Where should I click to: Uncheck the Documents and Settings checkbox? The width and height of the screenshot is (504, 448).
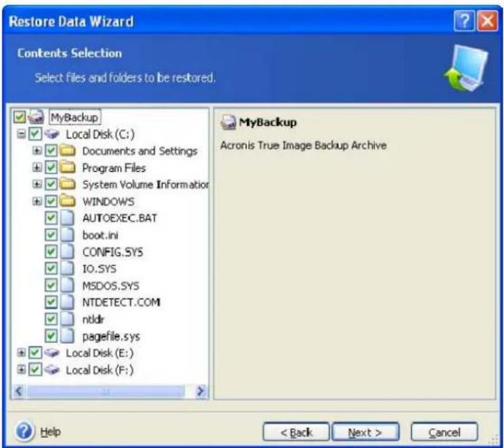[51, 150]
